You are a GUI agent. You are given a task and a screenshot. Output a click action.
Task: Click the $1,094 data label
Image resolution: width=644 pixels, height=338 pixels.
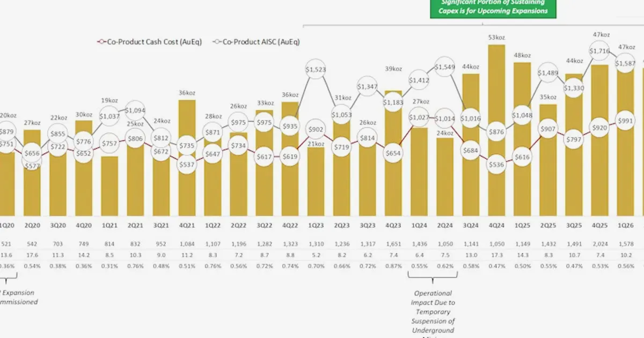point(136,111)
